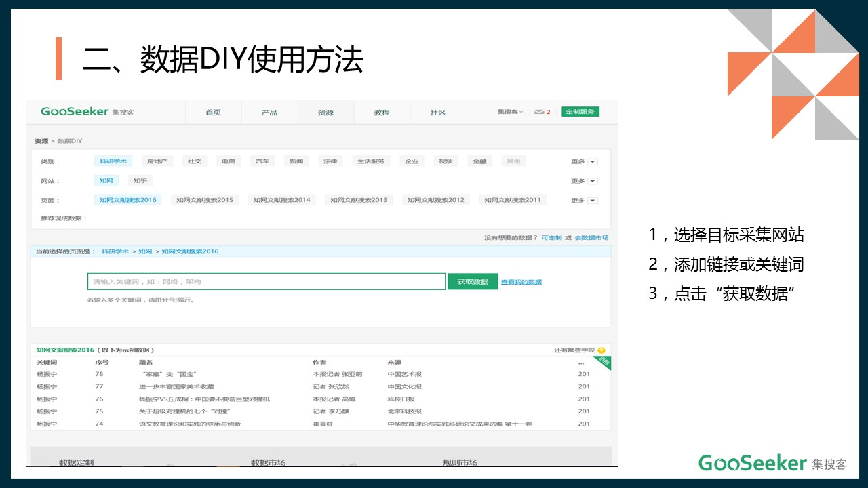Click title 语文教育理论和实践的继承与创新
868x488 pixels.
point(190,424)
